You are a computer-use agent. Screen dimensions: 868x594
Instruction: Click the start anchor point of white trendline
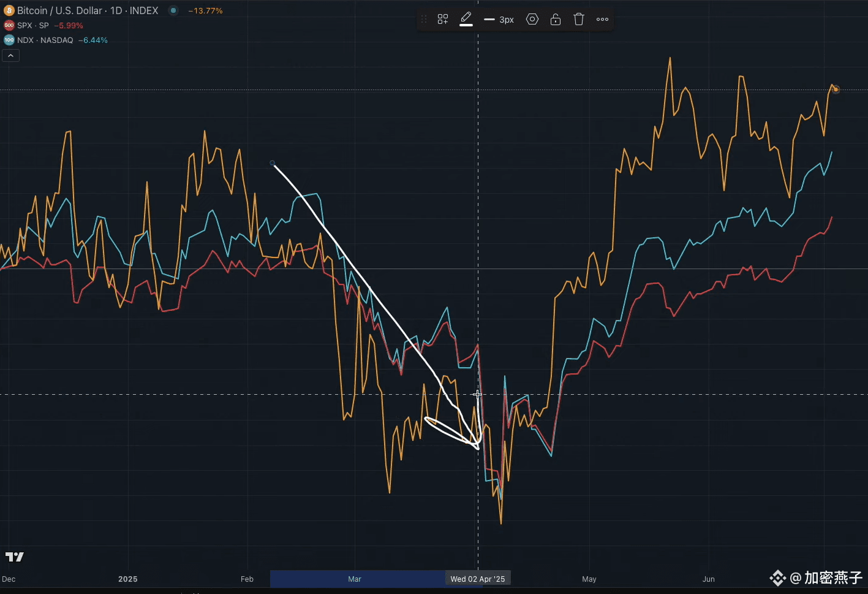click(x=273, y=163)
